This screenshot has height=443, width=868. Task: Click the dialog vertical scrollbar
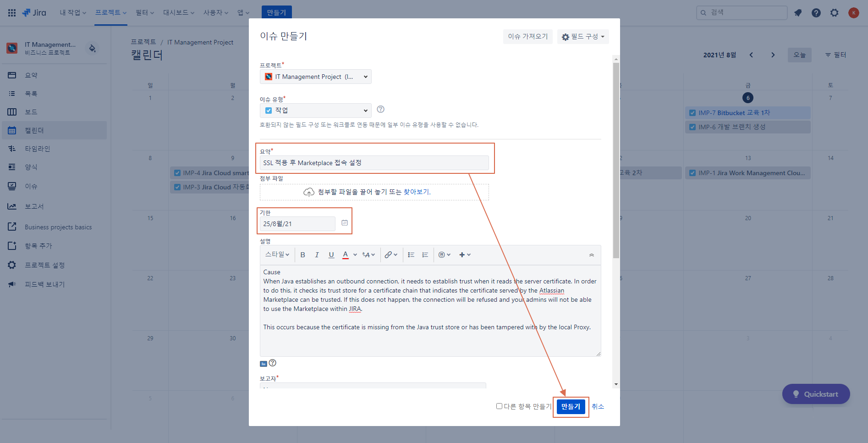pyautogui.click(x=616, y=161)
